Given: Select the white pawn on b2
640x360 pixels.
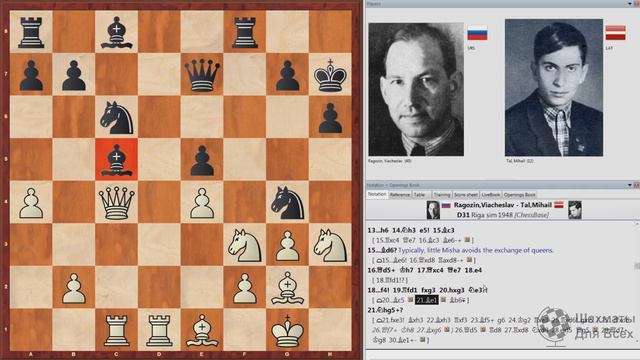Looking at the screenshot, I should coord(74,289).
